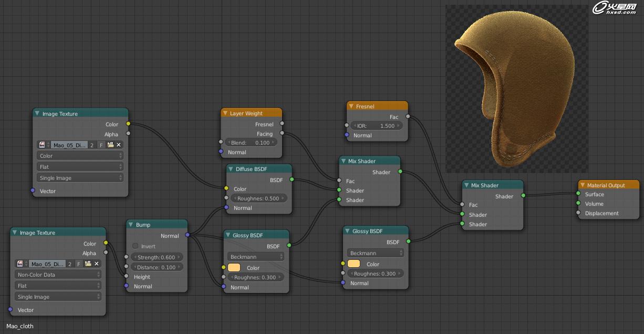This screenshot has width=644, height=334.
Task: Collapse the Fresnel node
Action: point(351,106)
